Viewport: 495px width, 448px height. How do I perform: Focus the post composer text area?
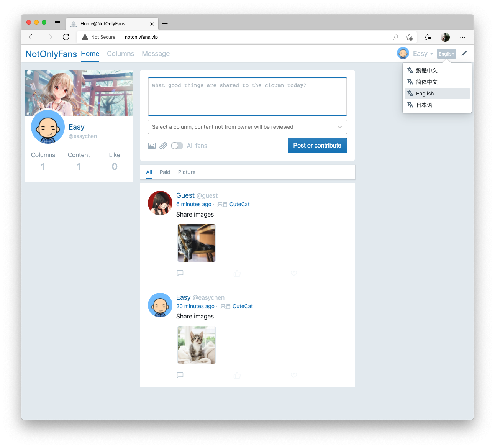[x=247, y=97]
